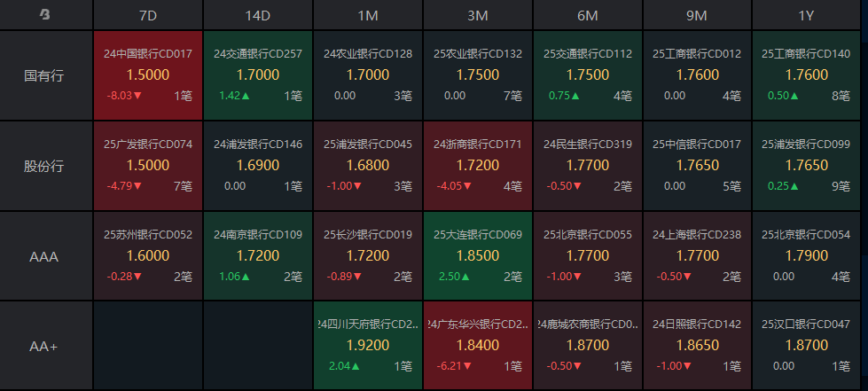Switch to the 3M tenor column

pyautogui.click(x=478, y=15)
